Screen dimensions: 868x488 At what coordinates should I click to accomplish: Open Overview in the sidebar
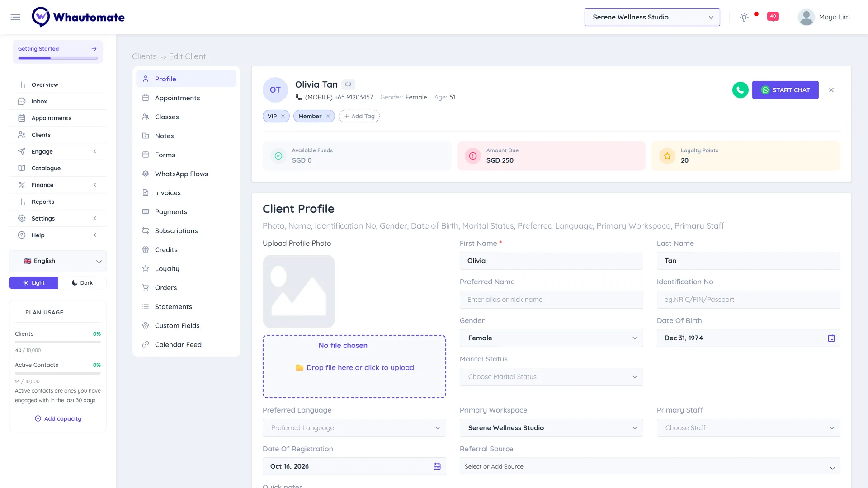click(58, 84)
